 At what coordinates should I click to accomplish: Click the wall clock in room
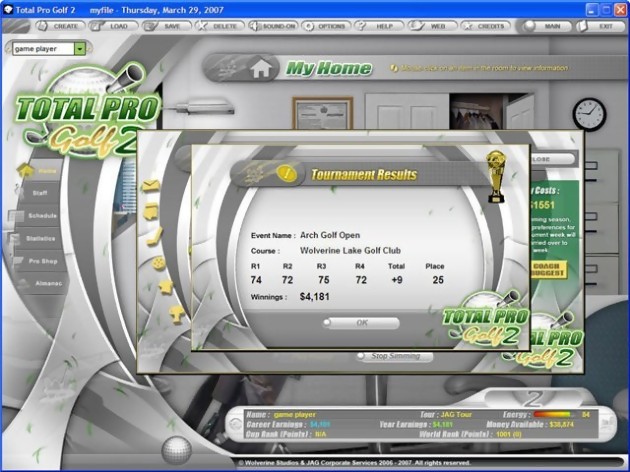tap(589, 114)
